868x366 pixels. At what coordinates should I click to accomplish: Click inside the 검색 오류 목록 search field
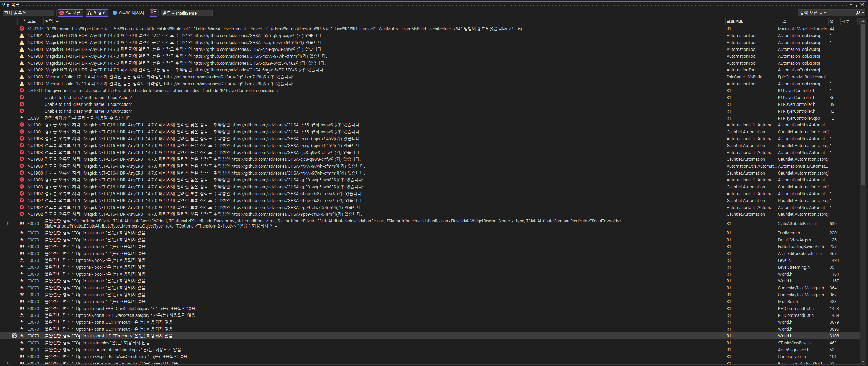coord(826,13)
